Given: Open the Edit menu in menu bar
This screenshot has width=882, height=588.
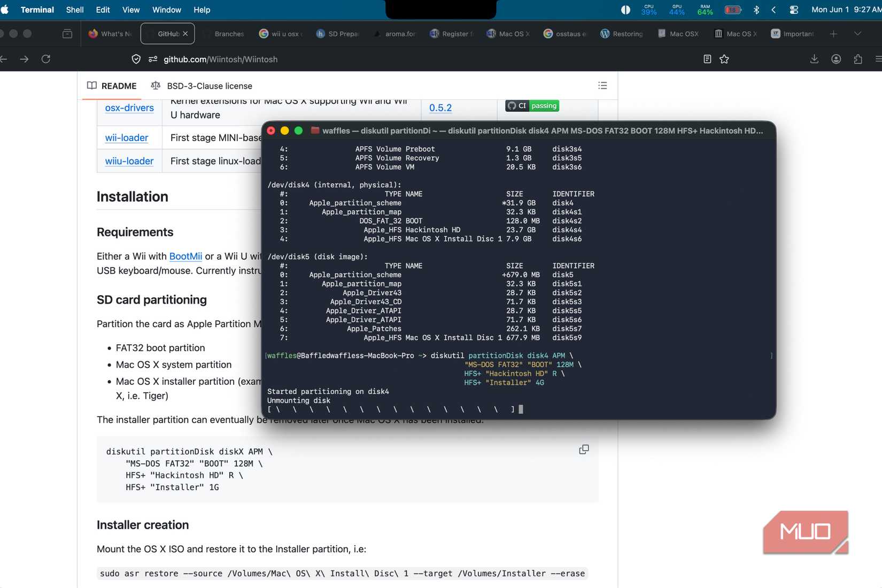Looking at the screenshot, I should coord(103,10).
